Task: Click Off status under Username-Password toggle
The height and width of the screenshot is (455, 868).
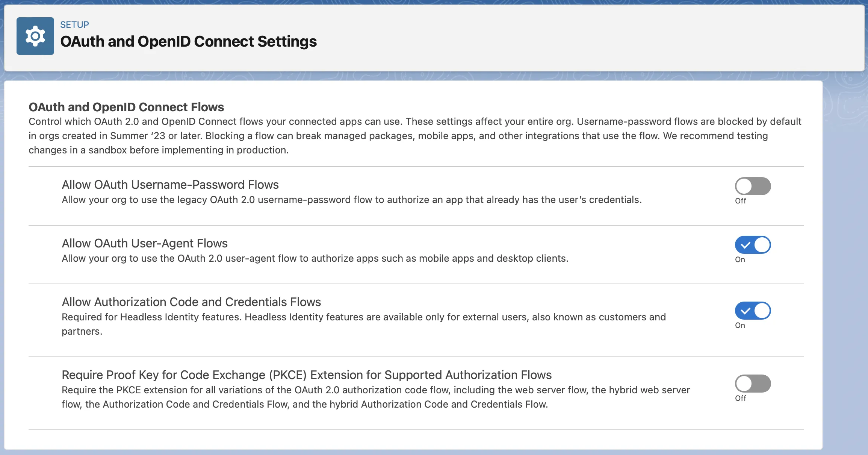Action: 741,201
